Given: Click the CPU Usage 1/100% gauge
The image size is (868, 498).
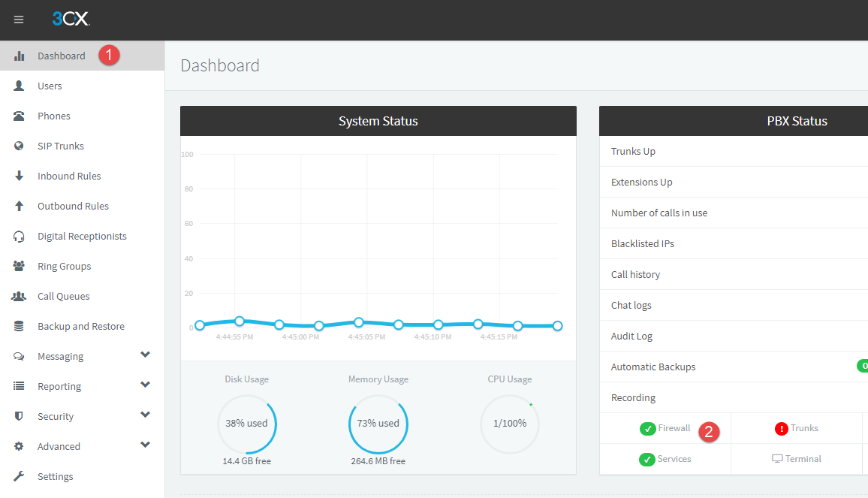Looking at the screenshot, I should [x=510, y=424].
